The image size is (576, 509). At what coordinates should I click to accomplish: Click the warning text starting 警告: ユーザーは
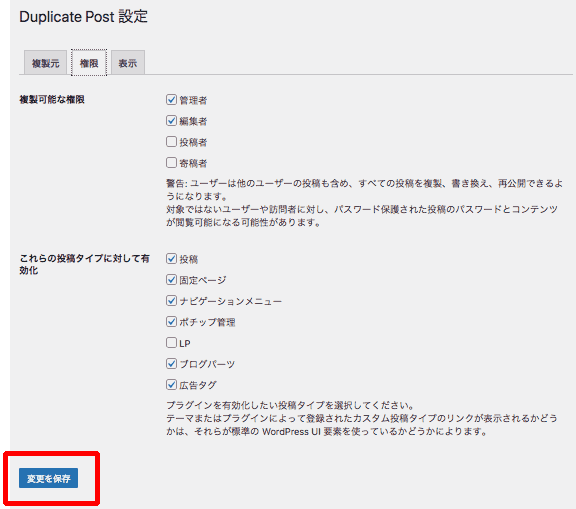364,203
